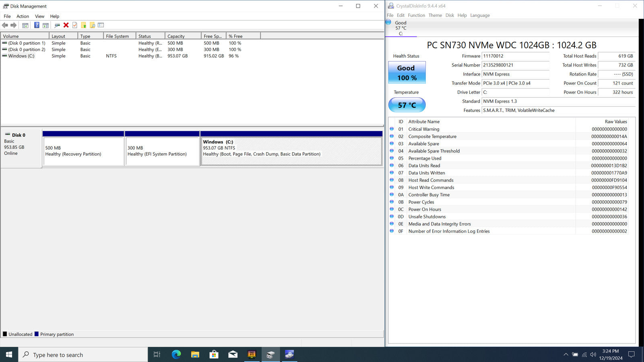Open the File menu in Disk Management

(x=7, y=16)
